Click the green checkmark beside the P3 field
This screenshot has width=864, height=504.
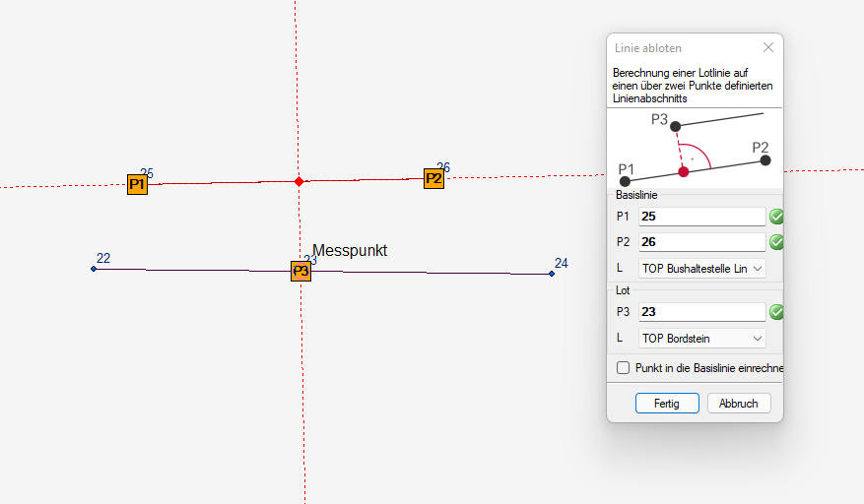[776, 312]
